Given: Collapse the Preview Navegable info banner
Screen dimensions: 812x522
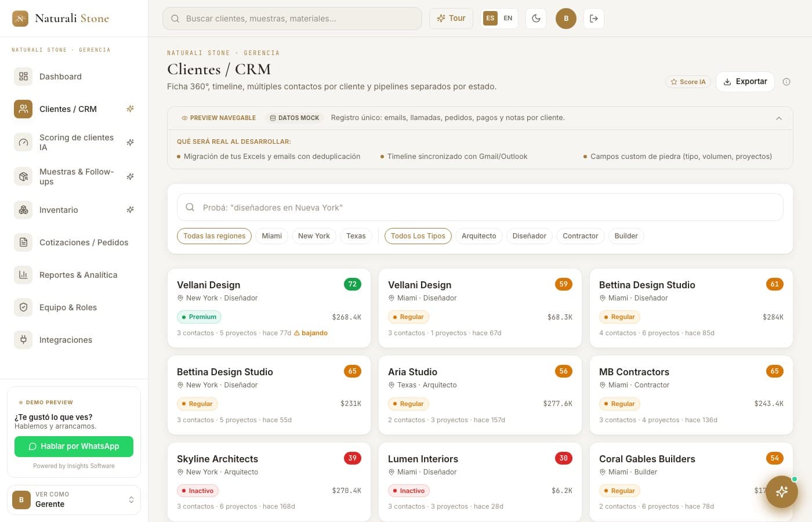Looking at the screenshot, I should point(779,118).
